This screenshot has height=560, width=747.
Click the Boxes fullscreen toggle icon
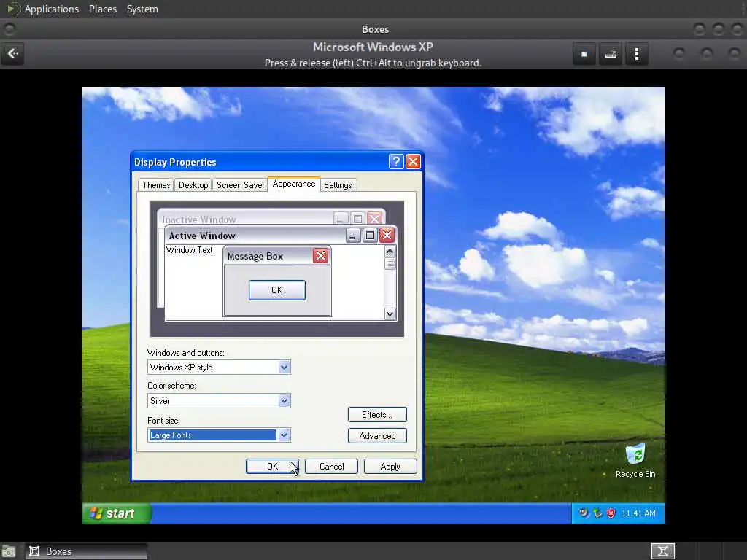[584, 54]
